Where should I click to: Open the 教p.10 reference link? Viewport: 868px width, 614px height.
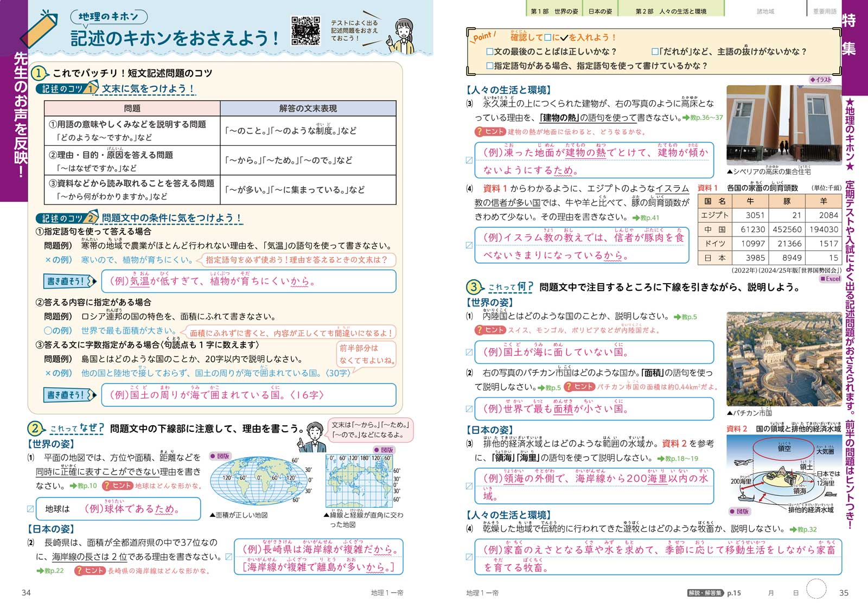(83, 486)
